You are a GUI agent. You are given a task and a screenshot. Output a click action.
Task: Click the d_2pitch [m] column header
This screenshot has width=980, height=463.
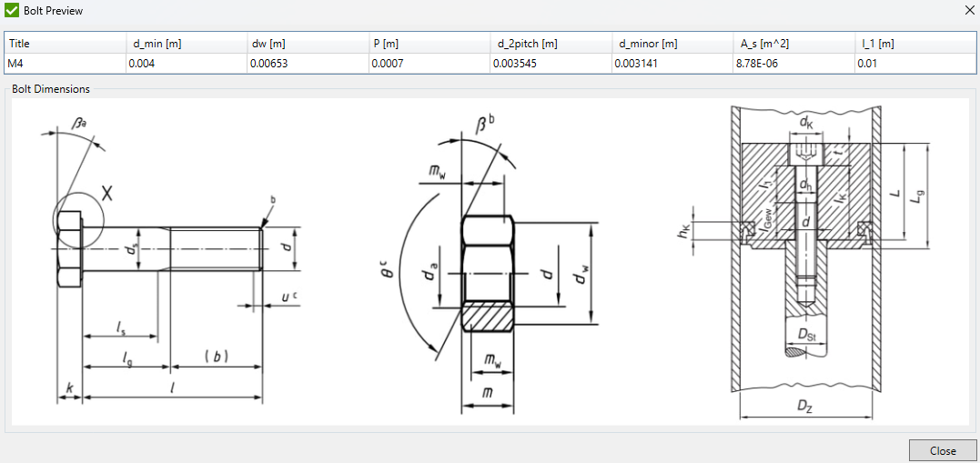point(551,44)
